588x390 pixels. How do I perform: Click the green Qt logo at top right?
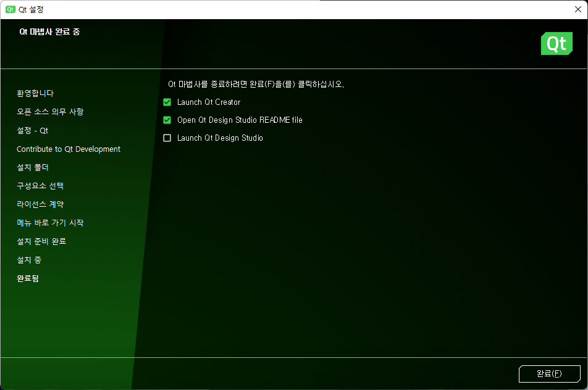(x=556, y=43)
